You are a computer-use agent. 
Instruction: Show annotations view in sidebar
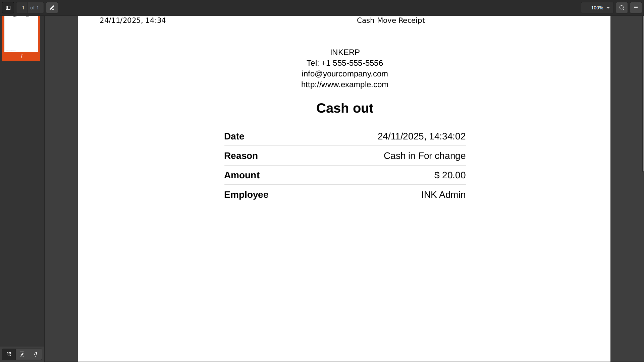click(x=22, y=354)
